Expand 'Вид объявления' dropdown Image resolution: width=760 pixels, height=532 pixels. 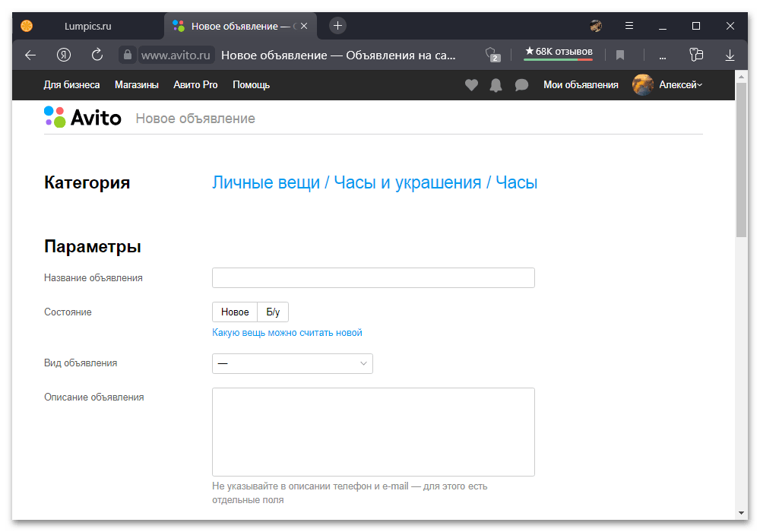(x=292, y=363)
